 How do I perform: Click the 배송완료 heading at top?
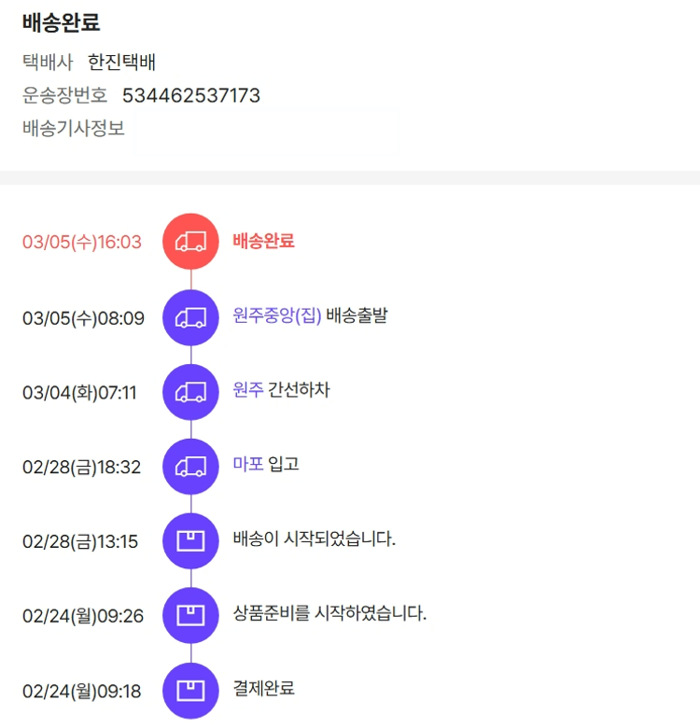(62, 22)
